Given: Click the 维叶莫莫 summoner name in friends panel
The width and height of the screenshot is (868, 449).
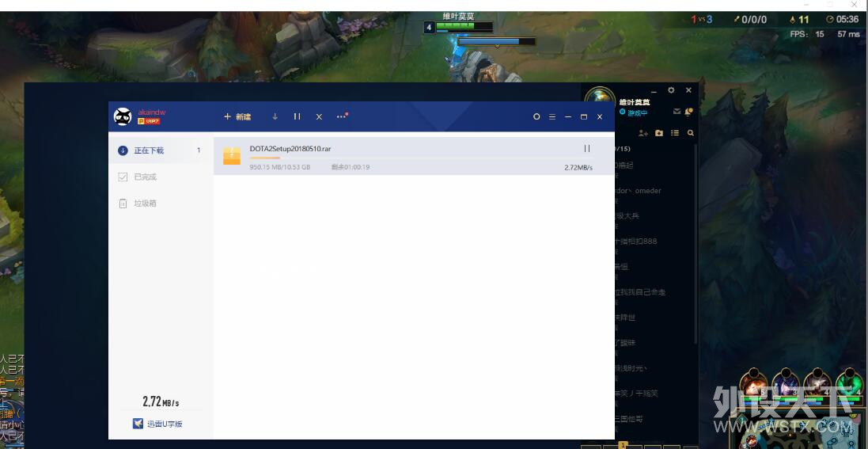Looking at the screenshot, I should 635,102.
